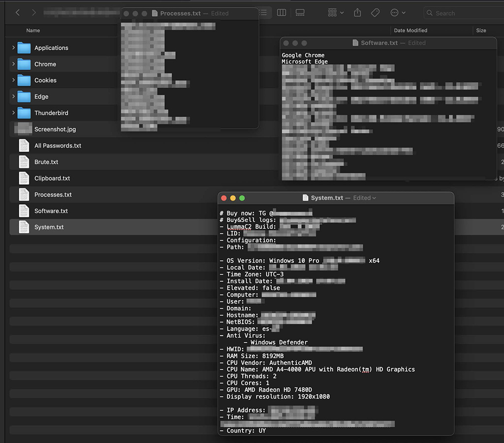Click the tag icon in toolbar
Viewport: 504px width, 443px height.
[375, 12]
